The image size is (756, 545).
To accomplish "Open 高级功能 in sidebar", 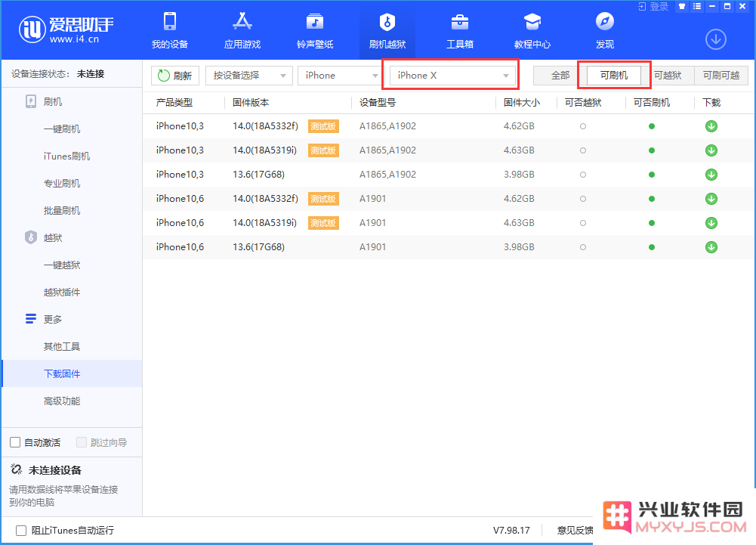I will (x=62, y=401).
